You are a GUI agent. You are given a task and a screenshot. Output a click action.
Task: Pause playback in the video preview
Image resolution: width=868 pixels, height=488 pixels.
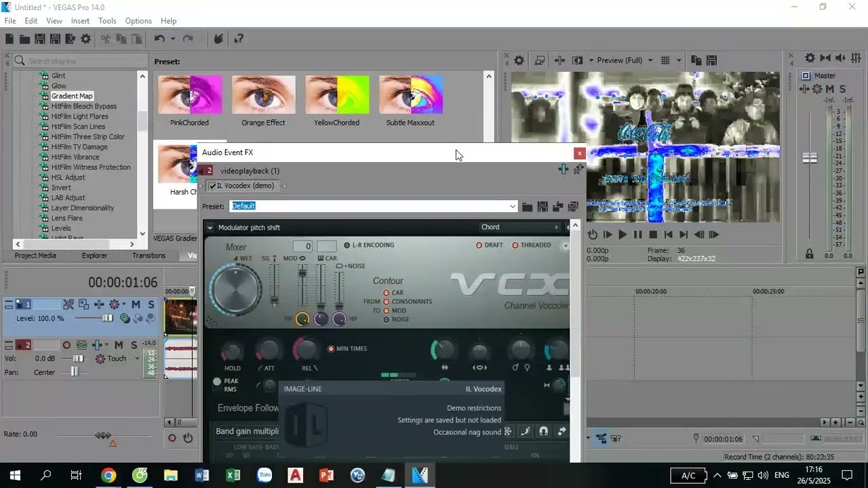[637, 235]
